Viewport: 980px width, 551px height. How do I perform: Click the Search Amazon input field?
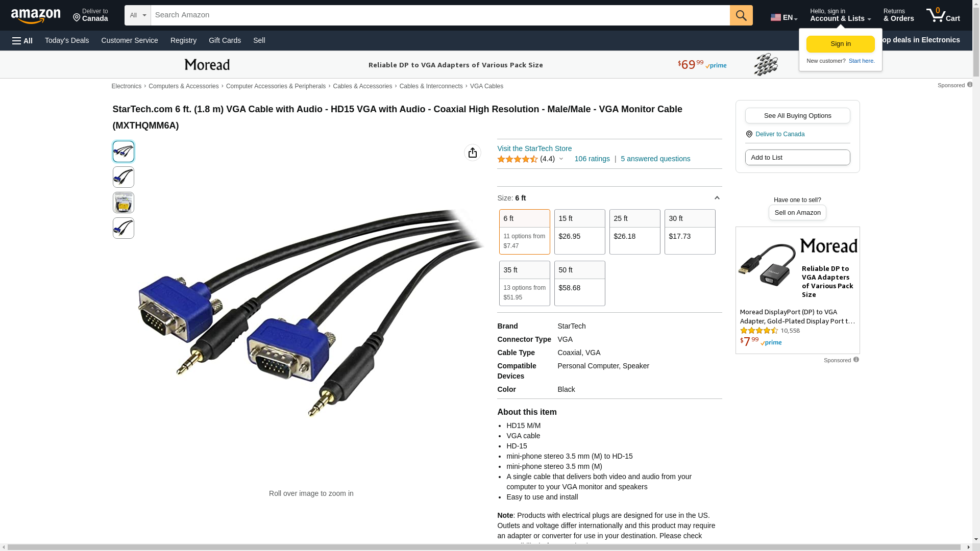[440, 15]
